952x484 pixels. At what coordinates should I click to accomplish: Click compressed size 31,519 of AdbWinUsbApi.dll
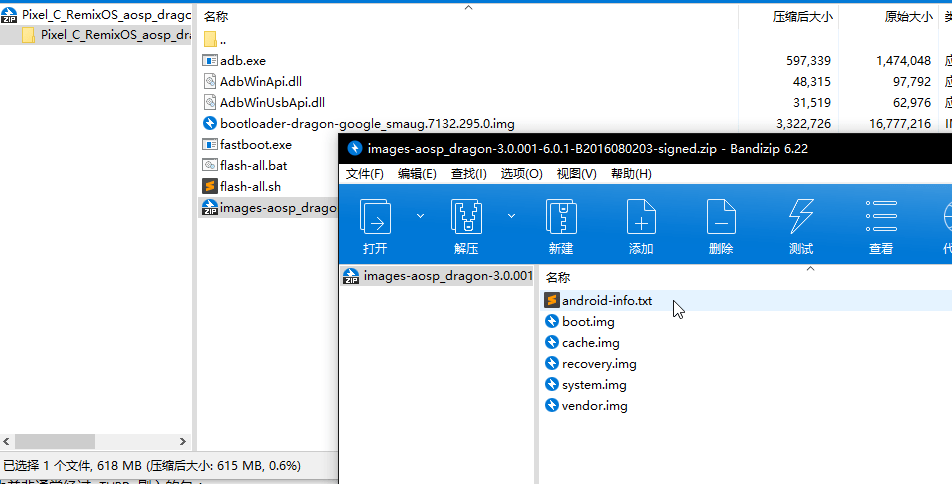(x=812, y=102)
